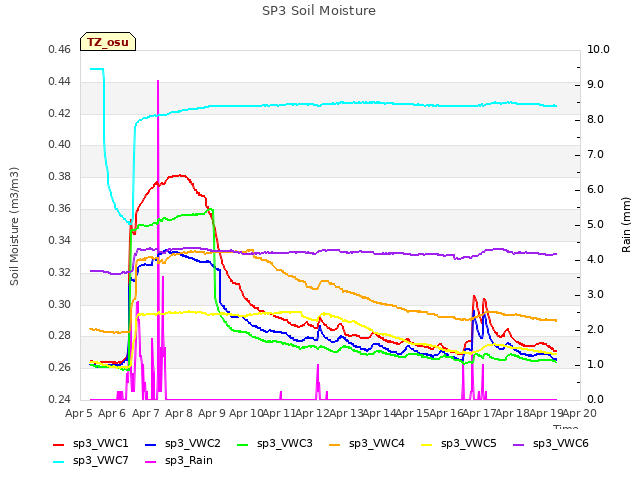Select sp3_VWC1 legend entry
This screenshot has width=640, height=480.
click(x=91, y=444)
